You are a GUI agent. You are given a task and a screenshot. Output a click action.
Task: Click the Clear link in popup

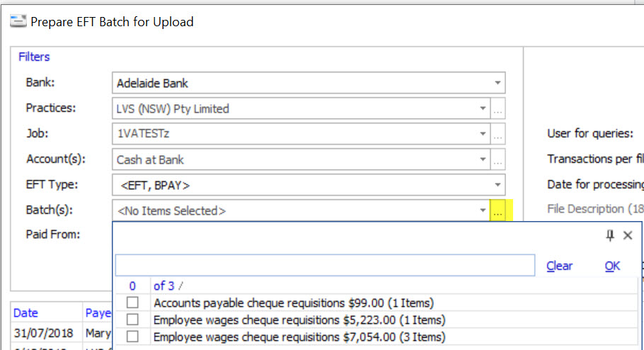[x=559, y=266]
